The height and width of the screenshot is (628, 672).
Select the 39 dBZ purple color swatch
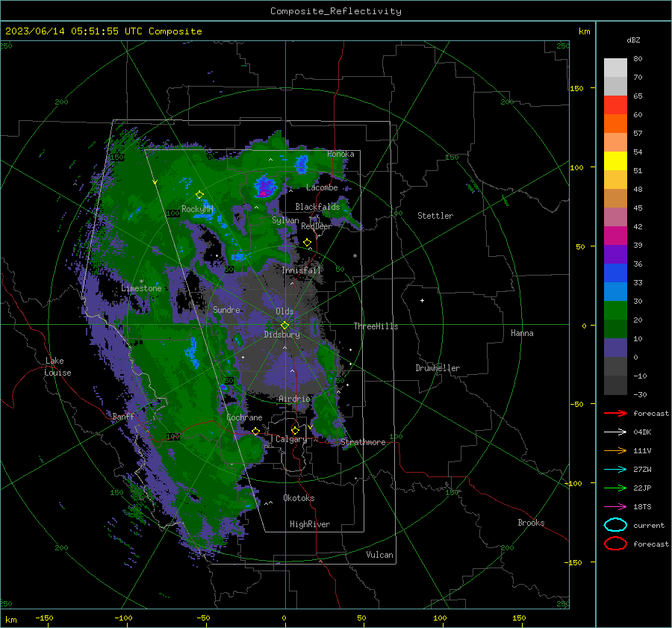[615, 254]
